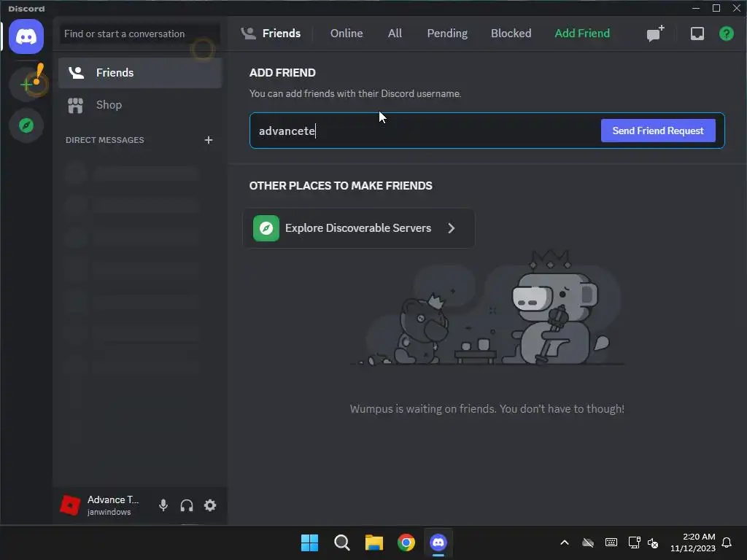Click the muted volume tray icon

coord(653,542)
